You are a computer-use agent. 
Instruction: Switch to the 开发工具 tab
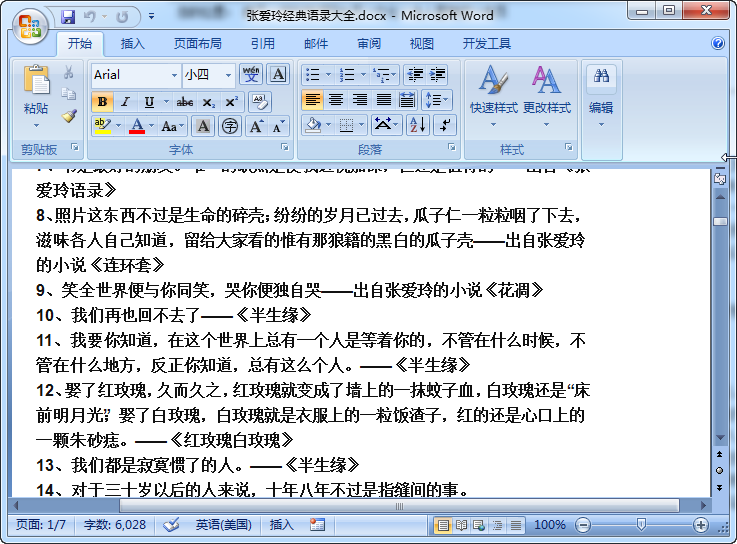486,44
